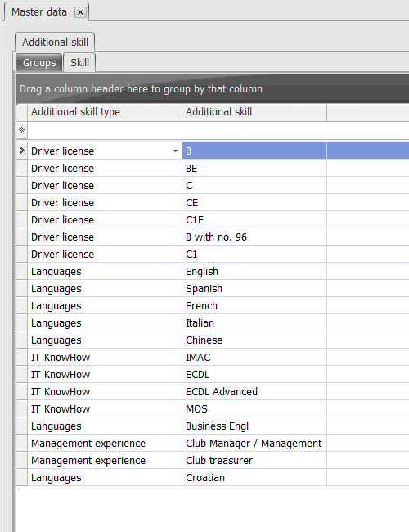Select the B with no. 96 cell
Image resolution: width=409 pixels, height=532 pixels.
click(x=254, y=237)
